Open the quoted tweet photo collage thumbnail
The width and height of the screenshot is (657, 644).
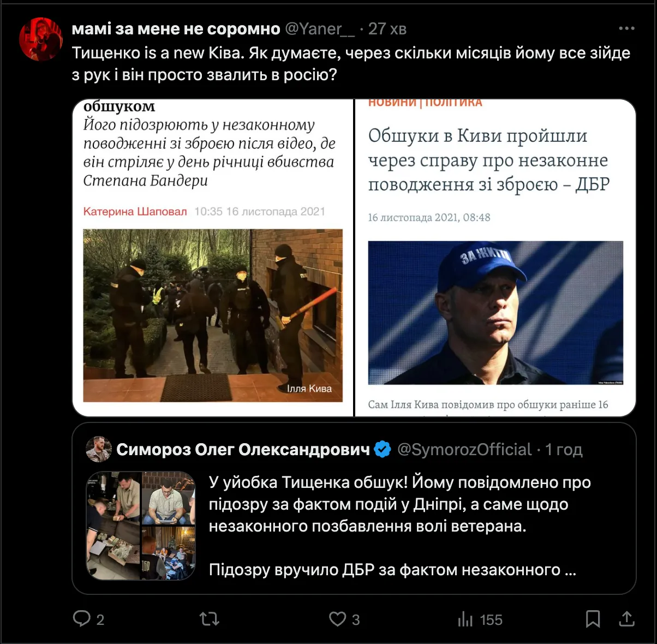click(141, 526)
